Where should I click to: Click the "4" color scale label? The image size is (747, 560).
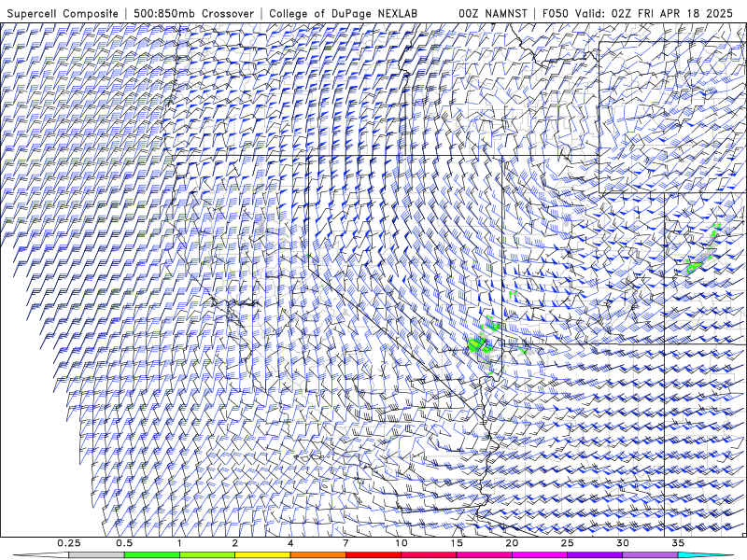(x=290, y=543)
